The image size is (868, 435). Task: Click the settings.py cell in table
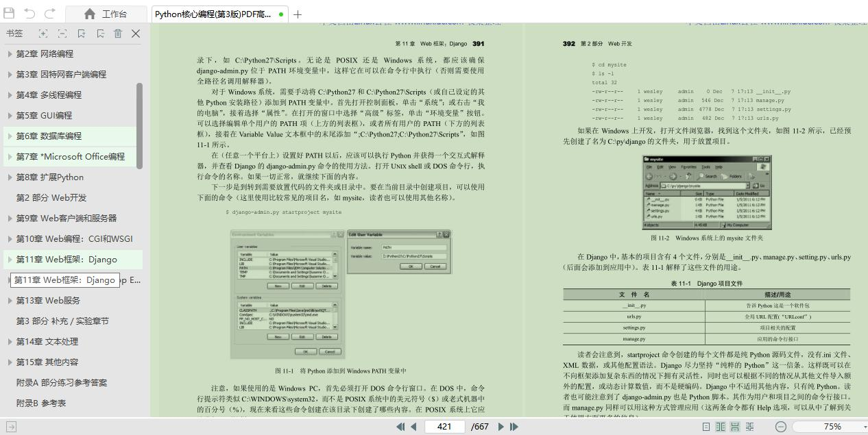pos(634,327)
